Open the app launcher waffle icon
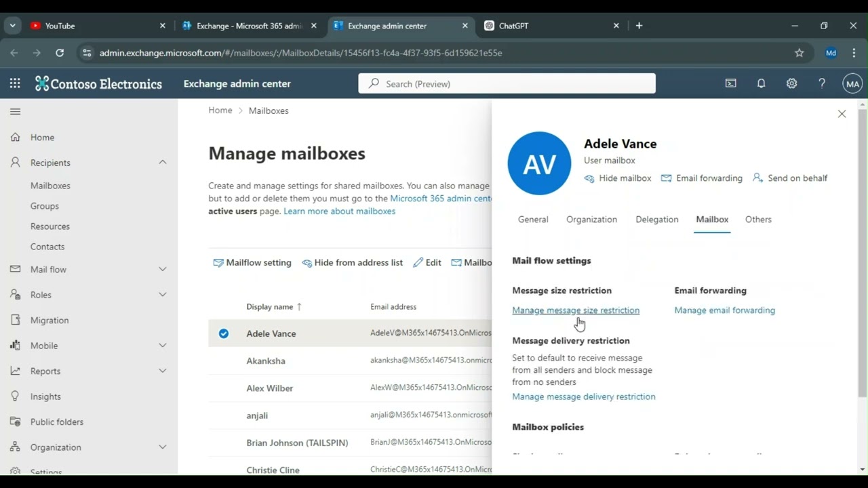Screen dimensions: 868x488 point(15,83)
